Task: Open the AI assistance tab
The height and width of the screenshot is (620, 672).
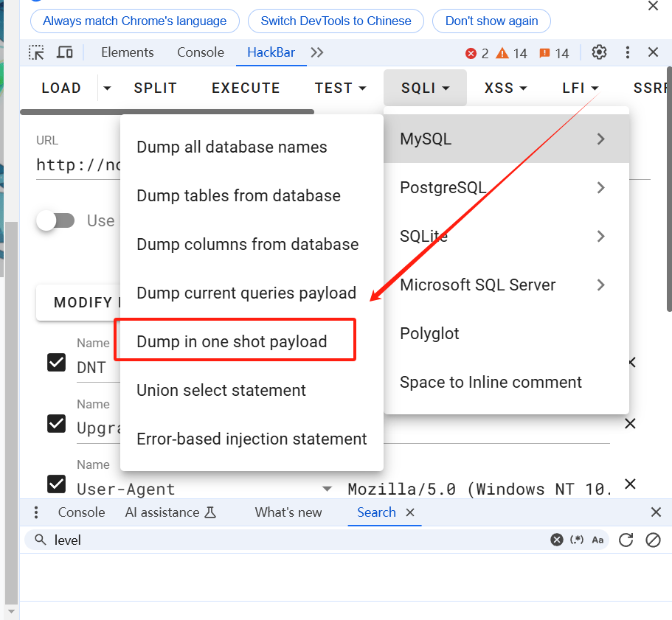Action: point(170,512)
